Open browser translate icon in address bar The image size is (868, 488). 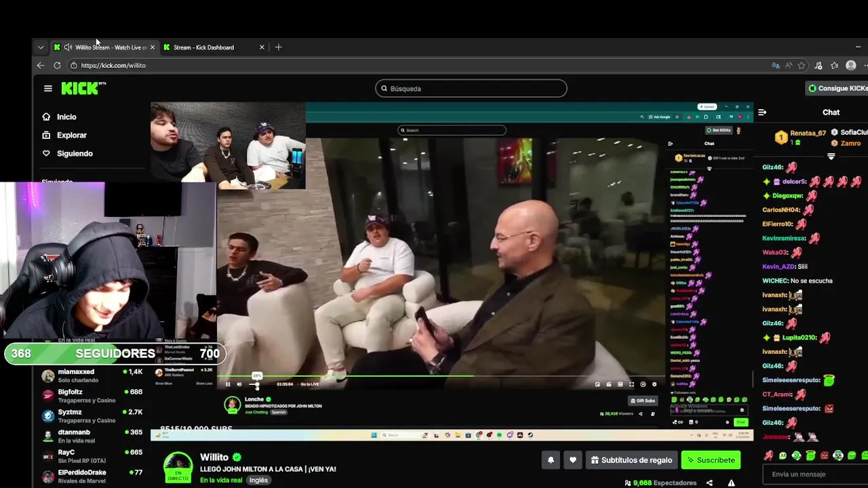[776, 66]
